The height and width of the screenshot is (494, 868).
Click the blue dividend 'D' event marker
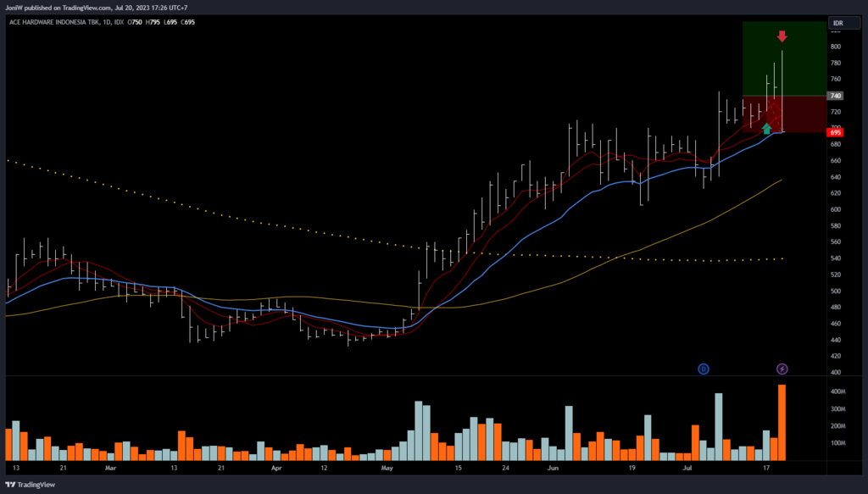(704, 369)
